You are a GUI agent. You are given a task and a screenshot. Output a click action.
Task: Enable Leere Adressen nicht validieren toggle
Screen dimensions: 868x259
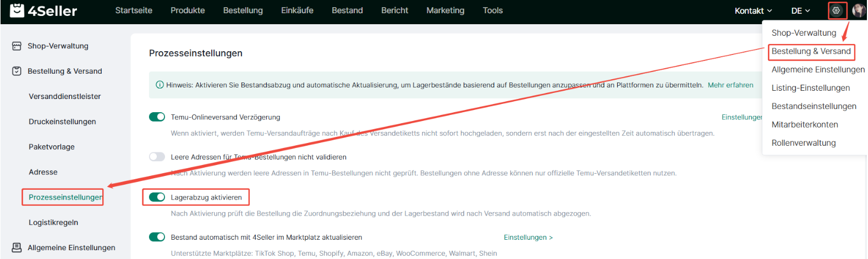(157, 157)
